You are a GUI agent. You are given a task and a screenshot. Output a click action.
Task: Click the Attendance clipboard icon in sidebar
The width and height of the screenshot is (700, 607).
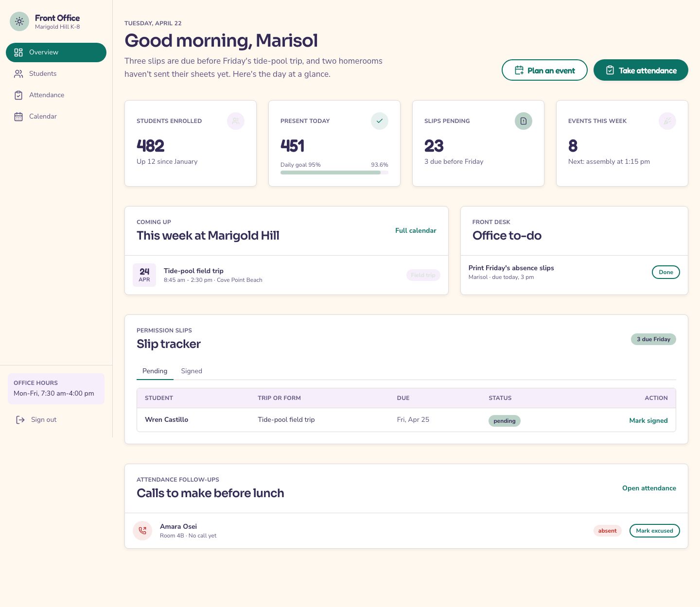pyautogui.click(x=18, y=95)
